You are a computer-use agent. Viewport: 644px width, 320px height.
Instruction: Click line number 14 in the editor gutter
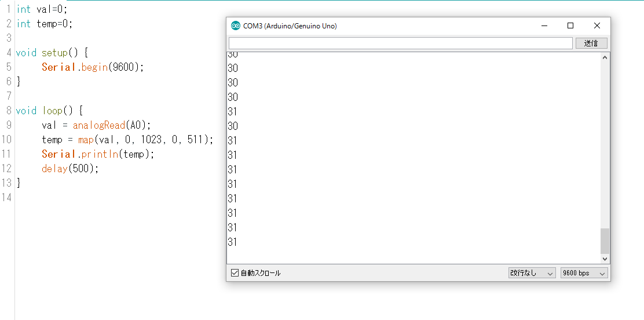tap(6, 198)
